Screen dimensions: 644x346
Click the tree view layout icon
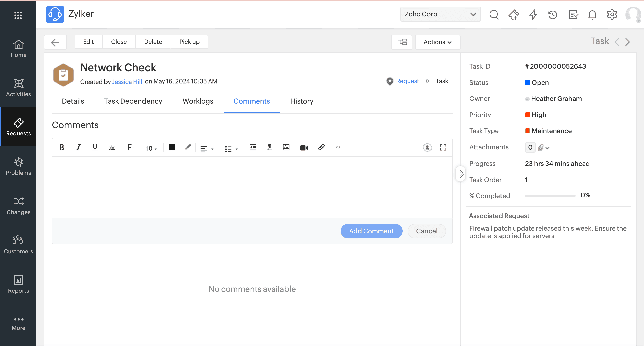click(402, 42)
